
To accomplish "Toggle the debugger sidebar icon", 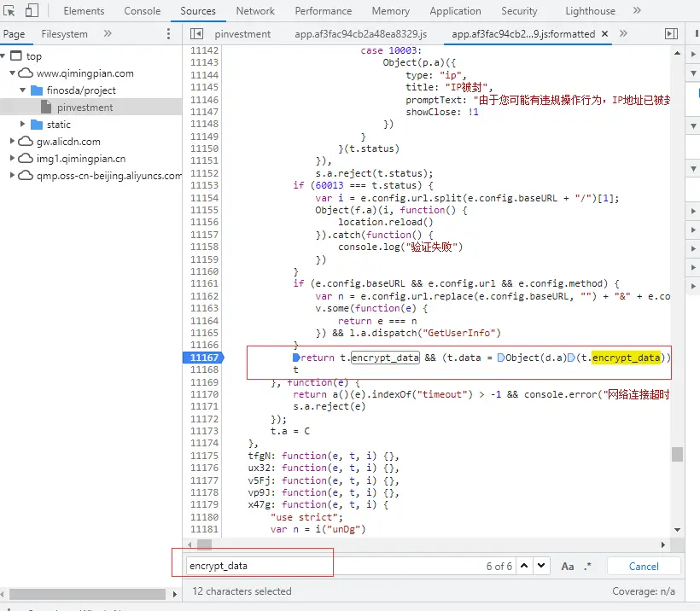I will (672, 34).
